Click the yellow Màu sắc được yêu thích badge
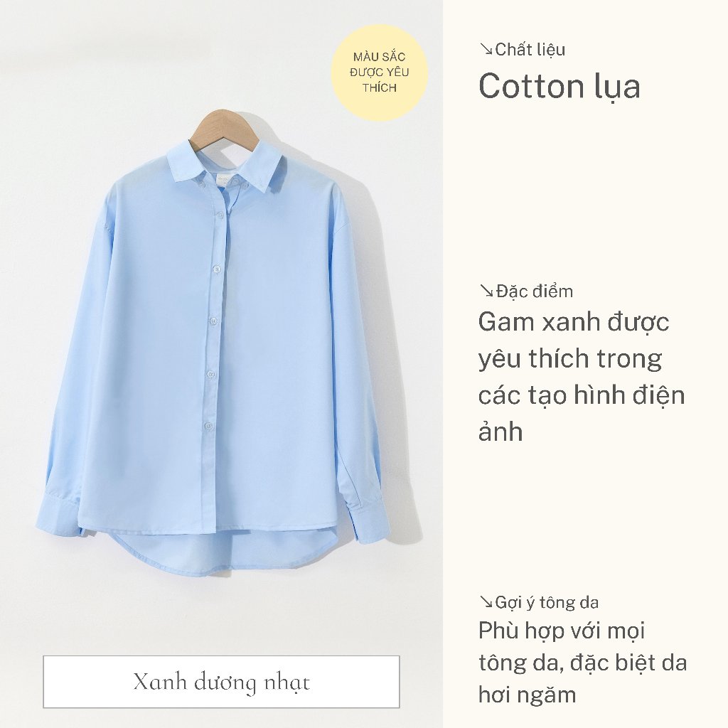This screenshot has height=728, width=728. (x=380, y=73)
